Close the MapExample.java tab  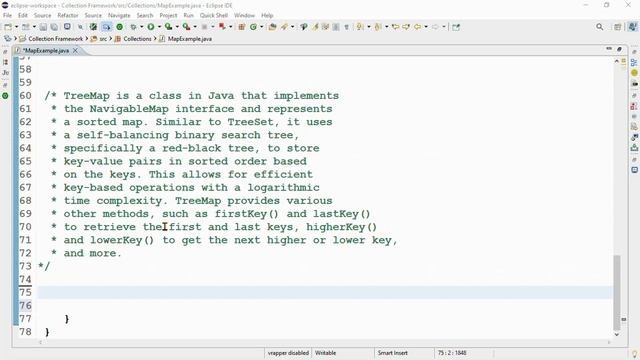click(75, 51)
